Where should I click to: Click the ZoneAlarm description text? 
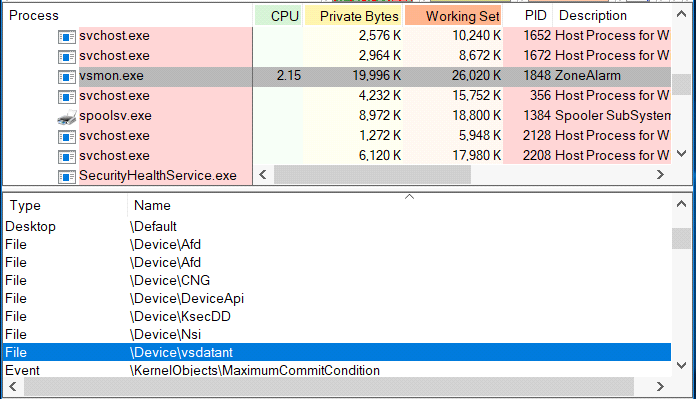(588, 76)
